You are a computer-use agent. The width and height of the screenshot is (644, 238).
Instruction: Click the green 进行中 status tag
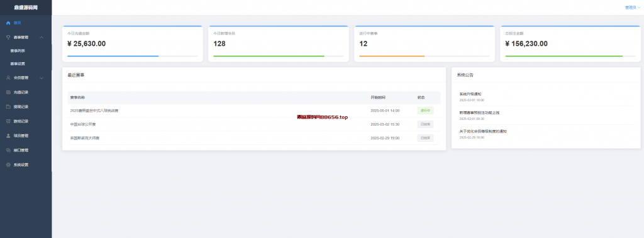[425, 111]
